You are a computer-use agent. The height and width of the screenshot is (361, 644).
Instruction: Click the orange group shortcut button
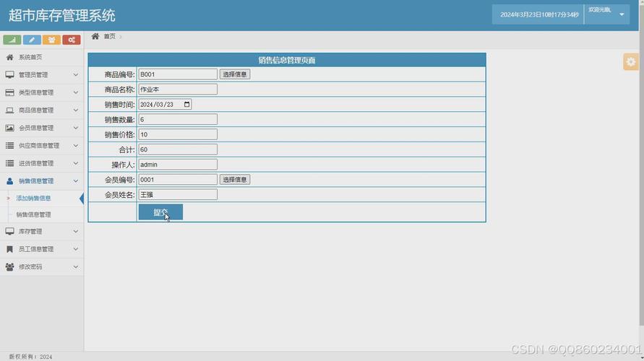[51, 40]
